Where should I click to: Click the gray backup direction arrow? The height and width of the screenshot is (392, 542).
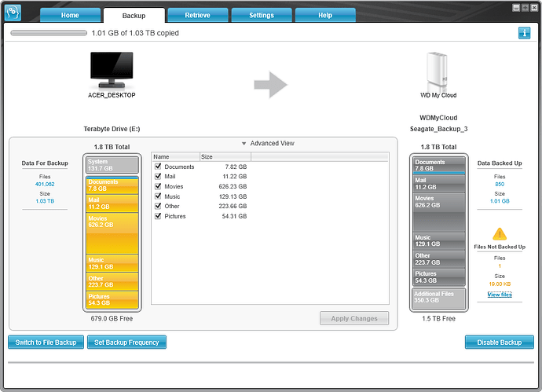point(271,85)
